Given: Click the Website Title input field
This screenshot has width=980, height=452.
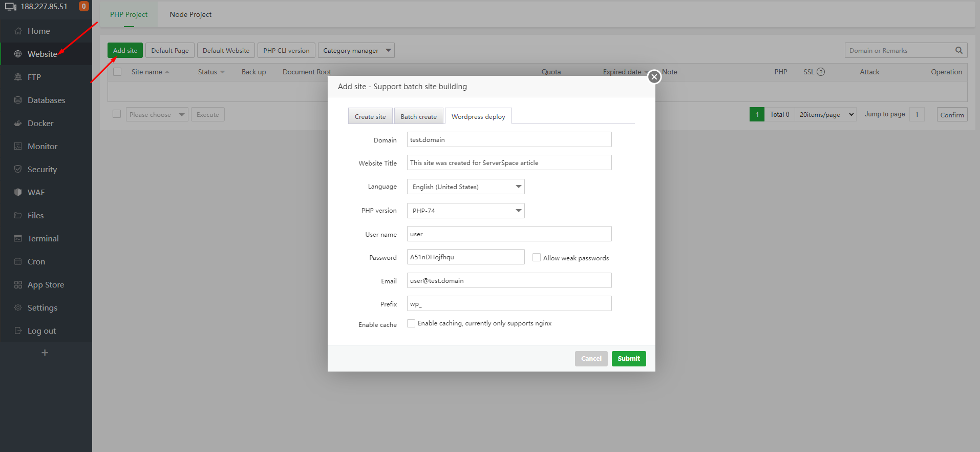Looking at the screenshot, I should coord(509,162).
